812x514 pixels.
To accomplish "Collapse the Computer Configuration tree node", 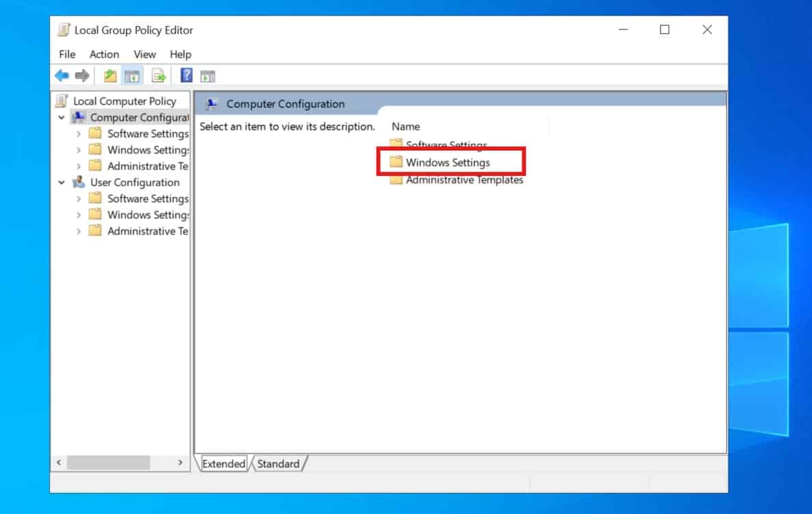I will click(62, 118).
